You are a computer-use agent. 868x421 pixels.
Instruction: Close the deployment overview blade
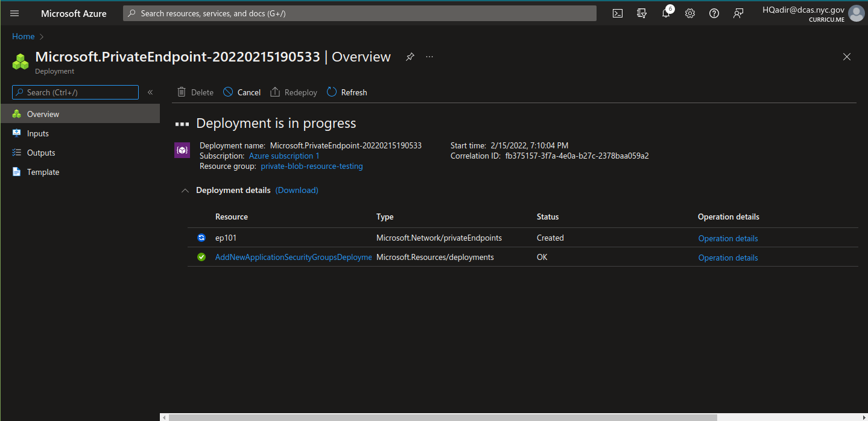coord(847,57)
